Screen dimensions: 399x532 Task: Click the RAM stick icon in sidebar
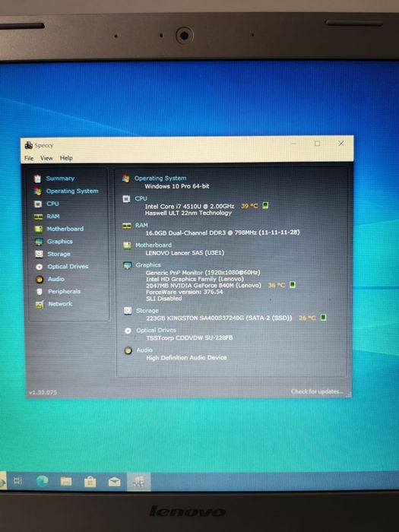point(38,217)
